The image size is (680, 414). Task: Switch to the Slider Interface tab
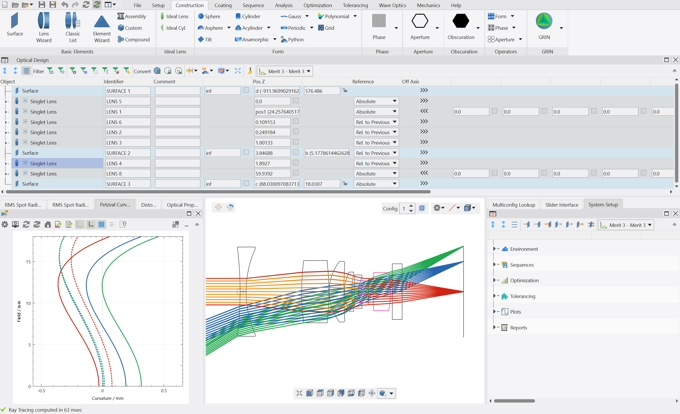(x=561, y=204)
